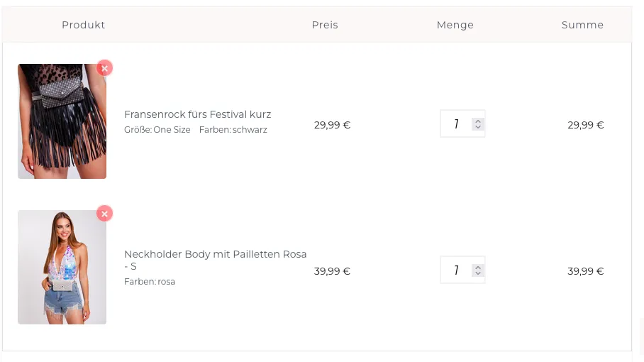Increase Fransenrock quantity with up arrow
This screenshot has height=362, width=644.
pos(477,121)
